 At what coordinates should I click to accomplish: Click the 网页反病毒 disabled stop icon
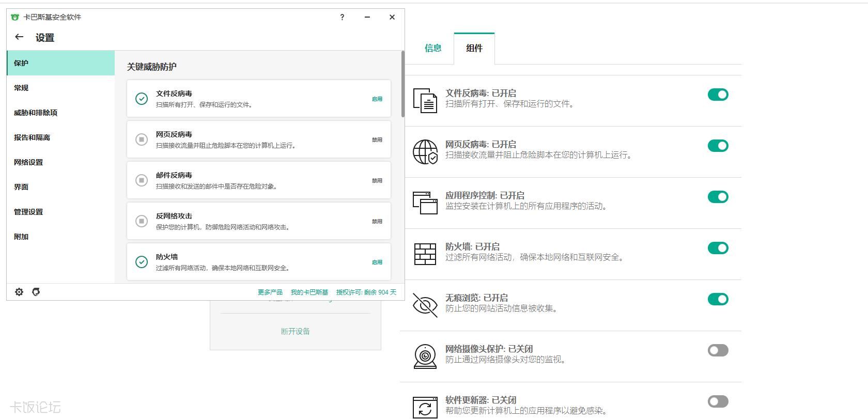pyautogui.click(x=142, y=139)
